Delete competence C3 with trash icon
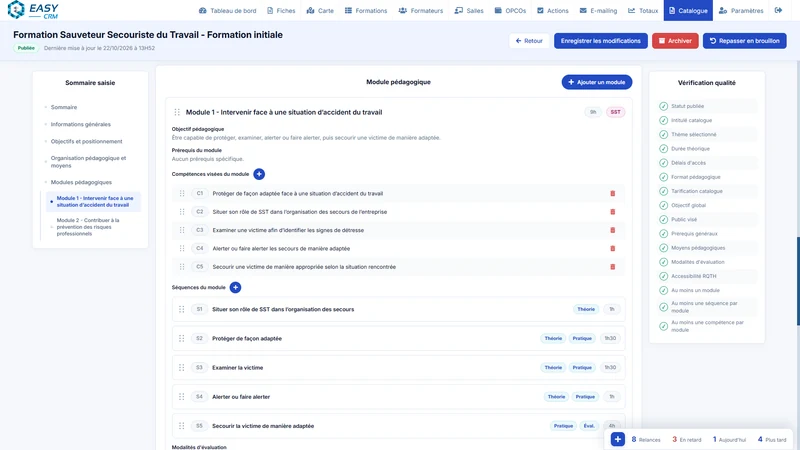The width and height of the screenshot is (800, 450). point(612,230)
